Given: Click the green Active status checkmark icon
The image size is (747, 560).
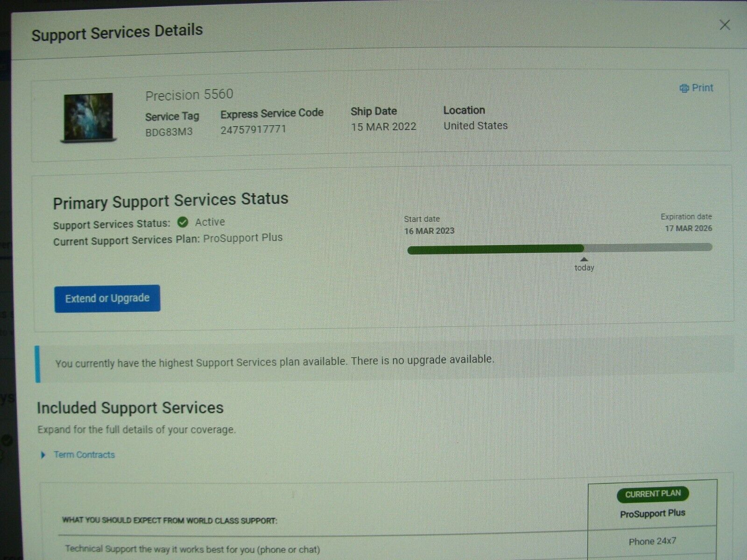Looking at the screenshot, I should [x=183, y=222].
